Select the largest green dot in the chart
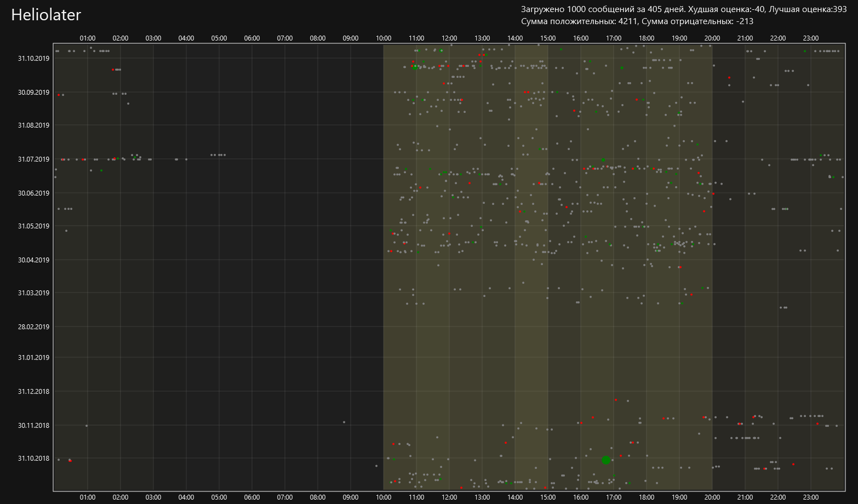Screen dimensions: 858x504 [605, 460]
